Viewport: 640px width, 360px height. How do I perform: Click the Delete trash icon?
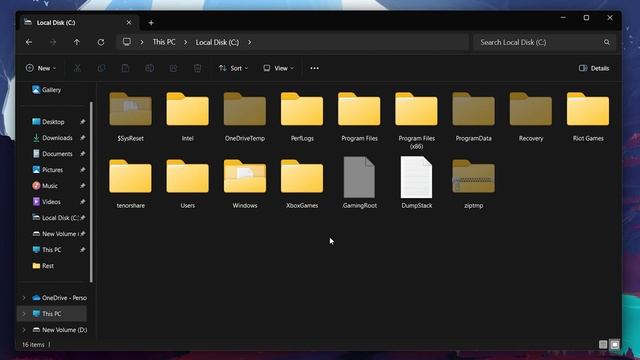(x=198, y=68)
